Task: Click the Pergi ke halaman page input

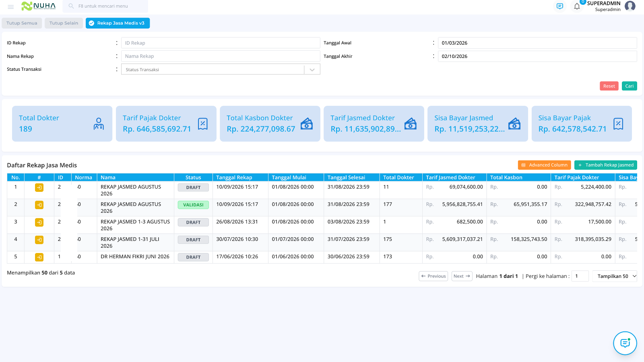Action: point(580,276)
